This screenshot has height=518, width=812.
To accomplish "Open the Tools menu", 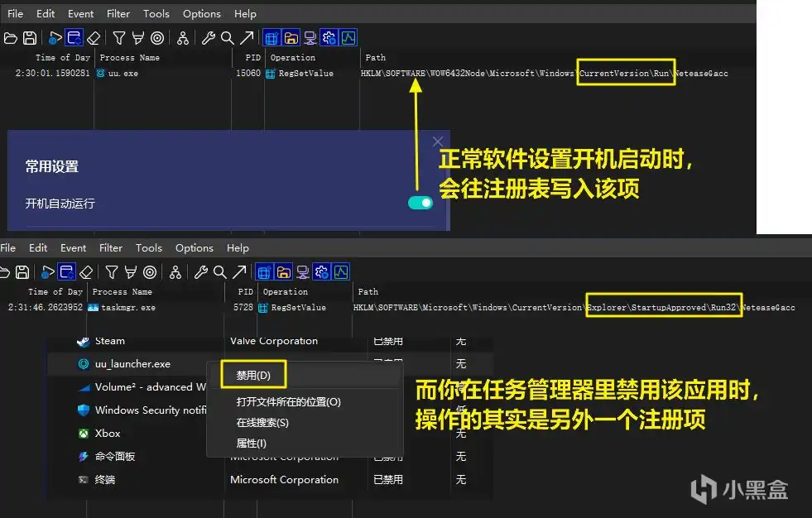I will click(x=156, y=13).
